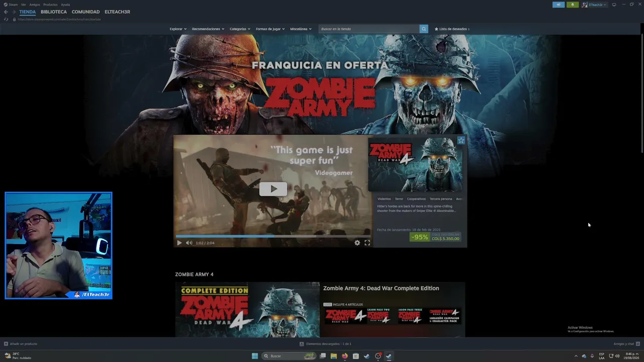
Task: Enter fullscreen on the trailer video
Action: click(x=367, y=243)
